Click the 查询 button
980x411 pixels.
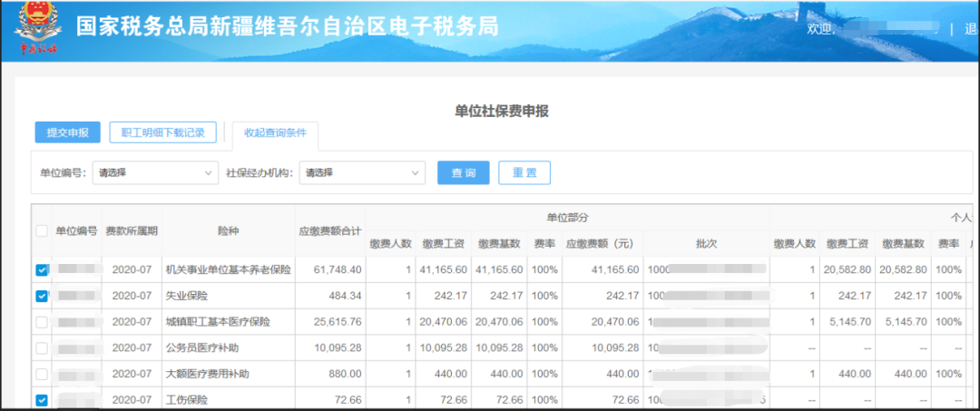pyautogui.click(x=463, y=173)
